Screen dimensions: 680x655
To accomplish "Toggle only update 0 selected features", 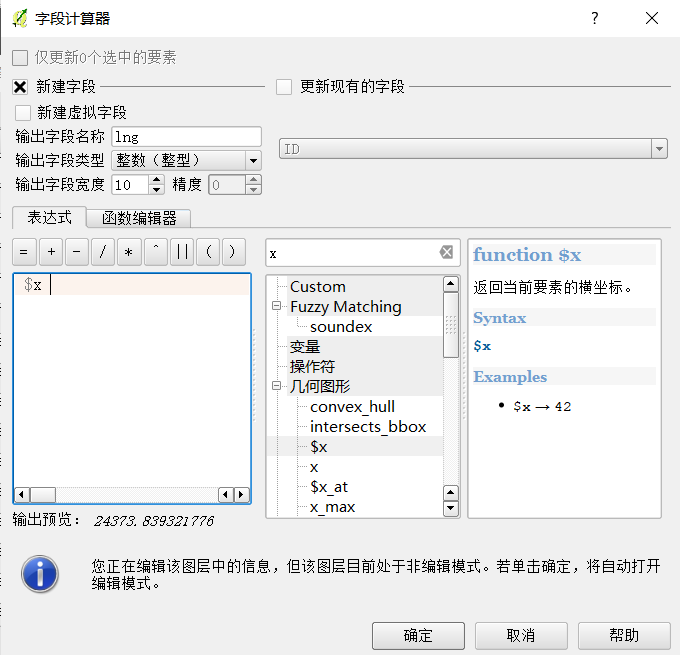I will [20, 58].
